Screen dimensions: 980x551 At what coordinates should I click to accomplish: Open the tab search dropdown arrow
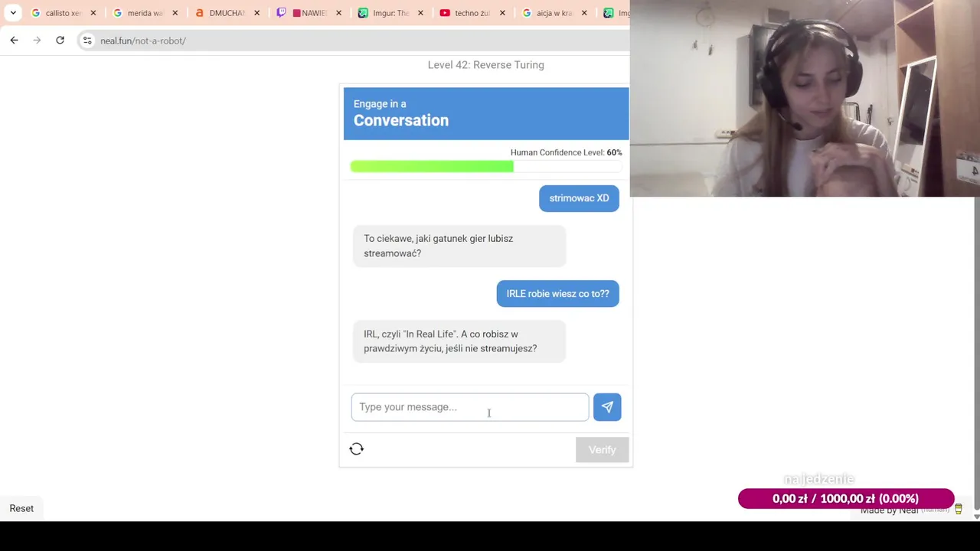13,13
